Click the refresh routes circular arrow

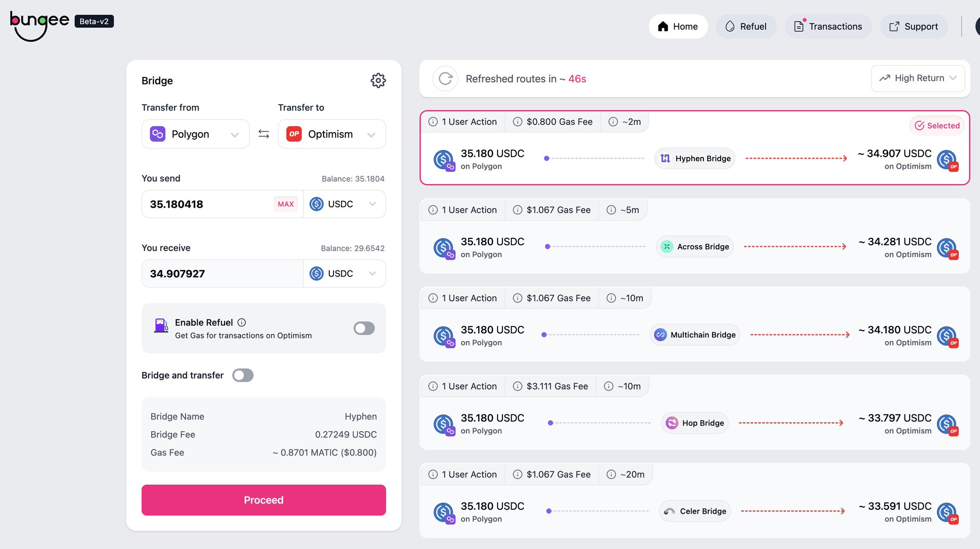[x=445, y=78]
